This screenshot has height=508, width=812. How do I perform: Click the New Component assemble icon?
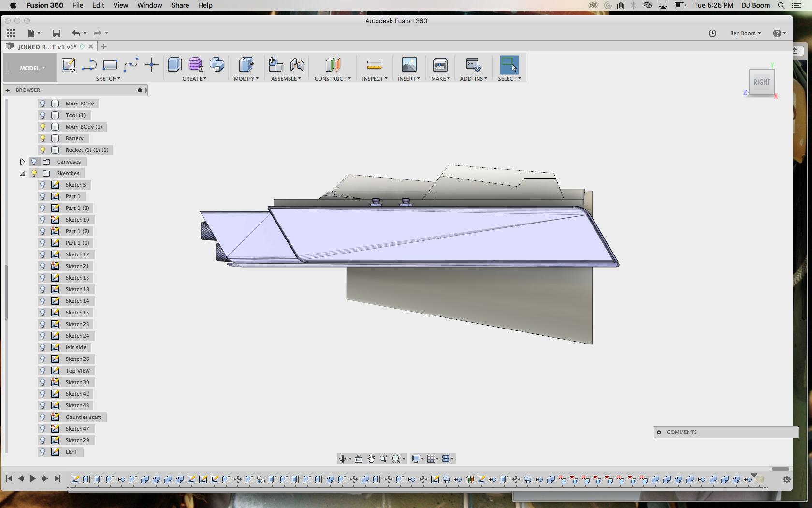276,64
